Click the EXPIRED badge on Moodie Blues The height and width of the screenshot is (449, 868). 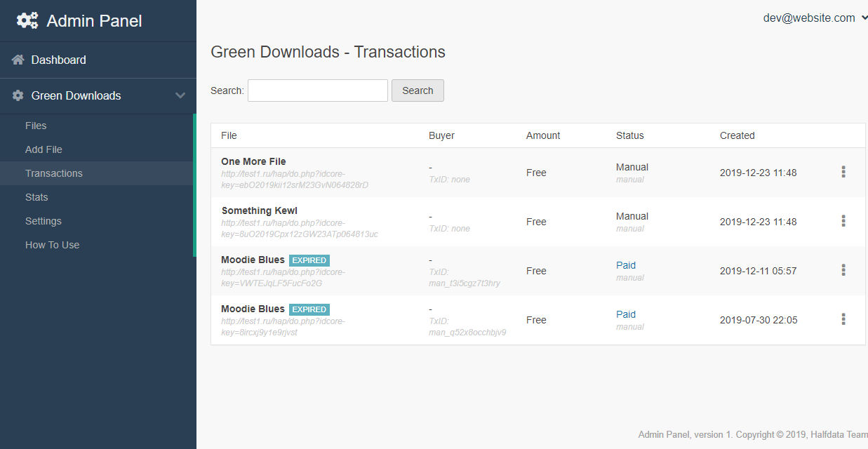point(309,260)
